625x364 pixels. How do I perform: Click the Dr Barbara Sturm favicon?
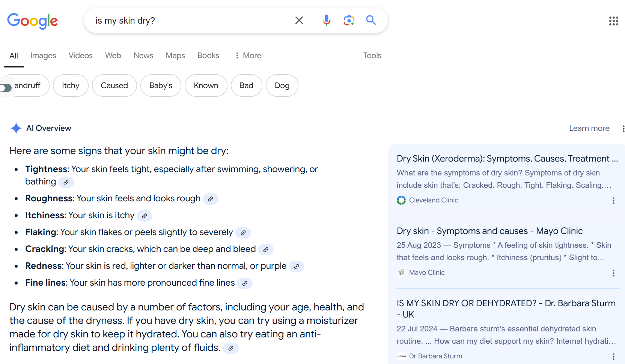click(401, 356)
